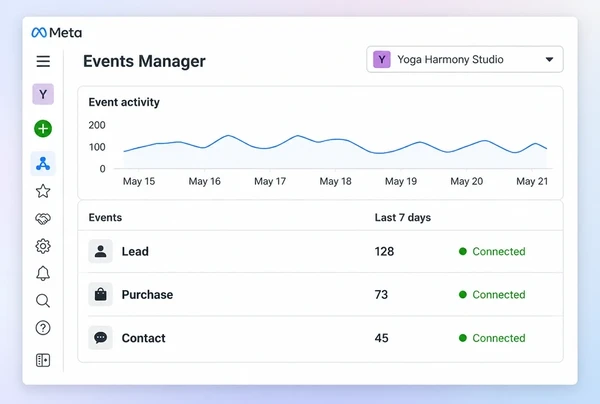
Task: Click the Connected status for Purchase
Action: (492, 295)
